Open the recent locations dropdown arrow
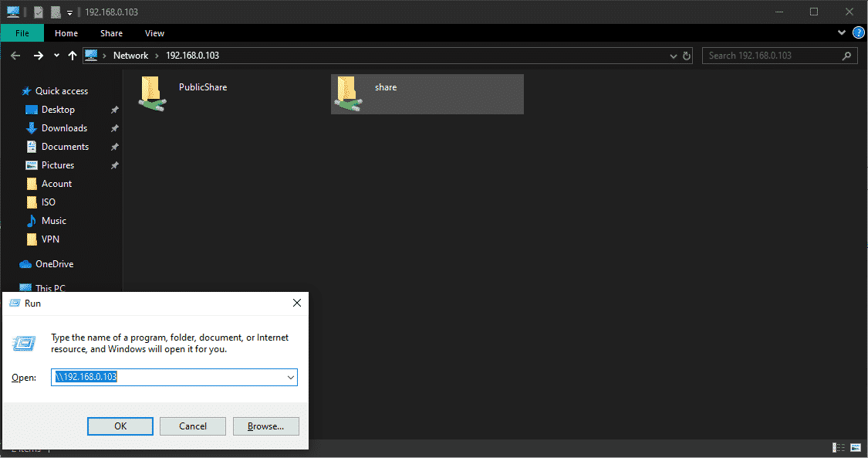868x458 pixels. coord(56,56)
